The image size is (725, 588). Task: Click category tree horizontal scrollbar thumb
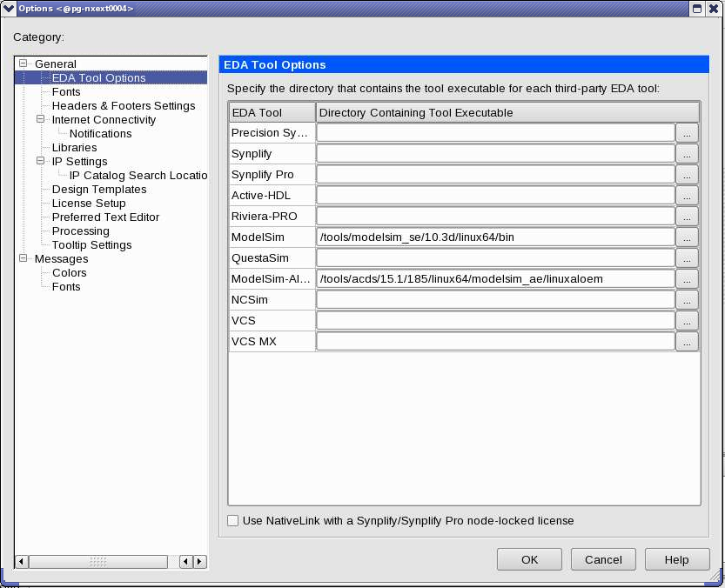98,562
